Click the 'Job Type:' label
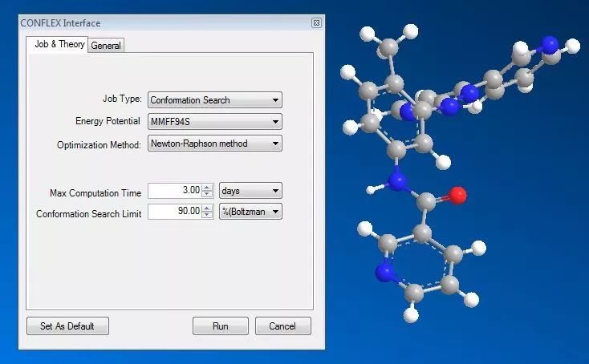Image resolution: width=589 pixels, height=364 pixels. 122,99
